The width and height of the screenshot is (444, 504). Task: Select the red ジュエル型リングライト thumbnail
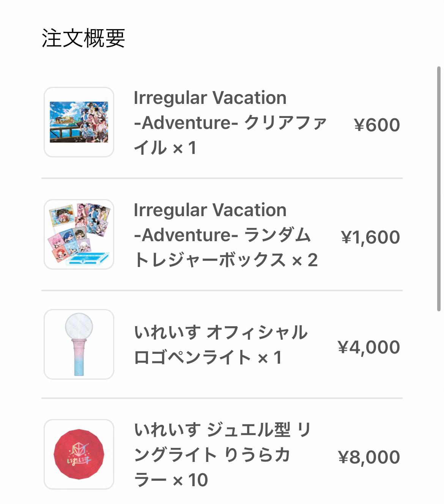(79, 454)
